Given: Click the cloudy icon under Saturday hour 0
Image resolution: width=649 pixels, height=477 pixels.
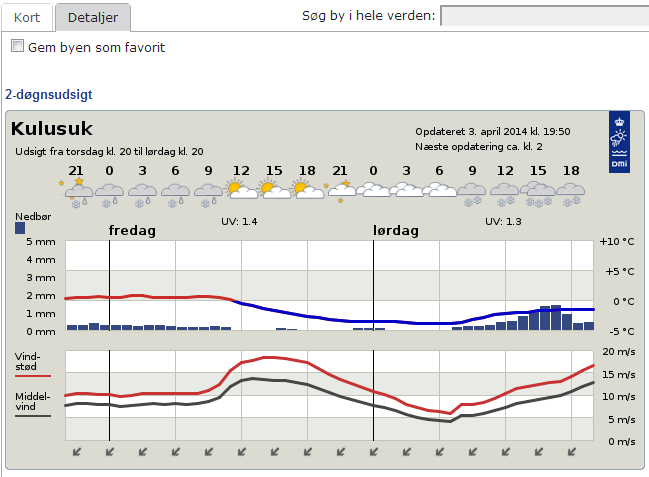Looking at the screenshot, I should point(373,190).
